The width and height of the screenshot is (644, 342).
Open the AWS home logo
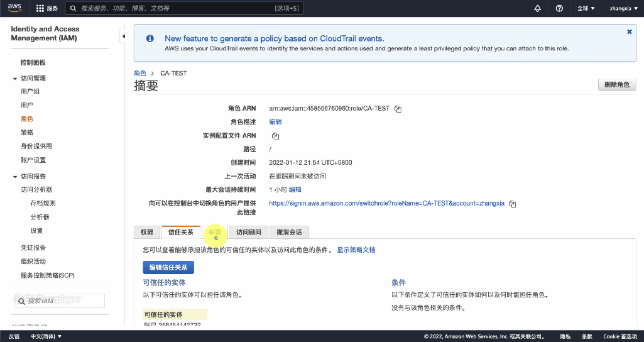point(14,8)
